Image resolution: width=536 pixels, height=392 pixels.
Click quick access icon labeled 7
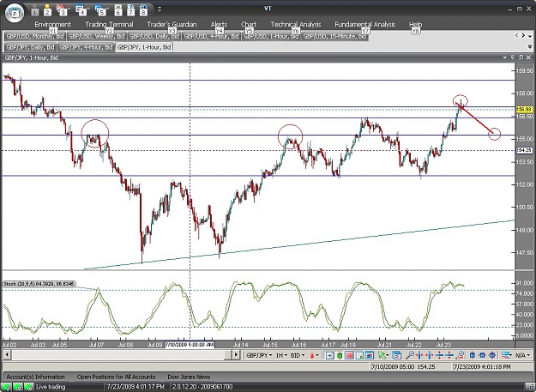pos(131,11)
